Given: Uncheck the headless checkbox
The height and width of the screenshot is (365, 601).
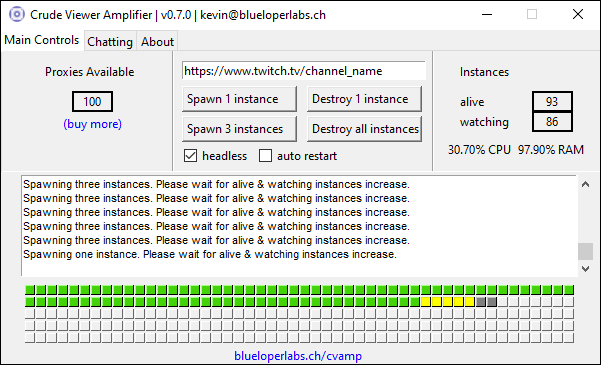Looking at the screenshot, I should click(x=190, y=156).
